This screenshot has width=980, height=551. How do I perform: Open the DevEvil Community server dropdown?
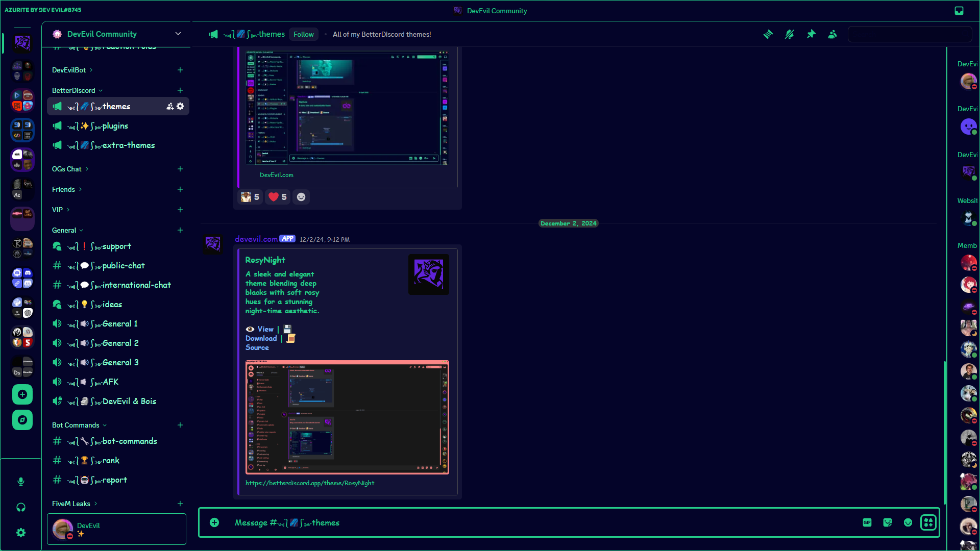(x=178, y=34)
